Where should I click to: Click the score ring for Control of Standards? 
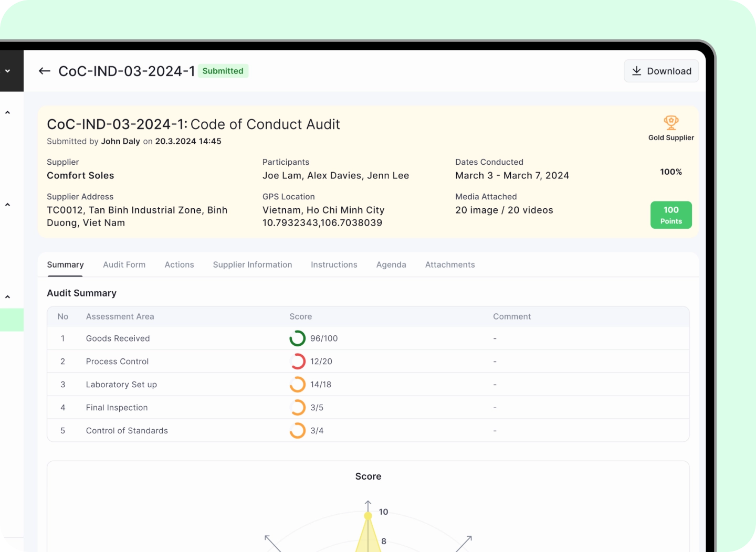click(297, 430)
